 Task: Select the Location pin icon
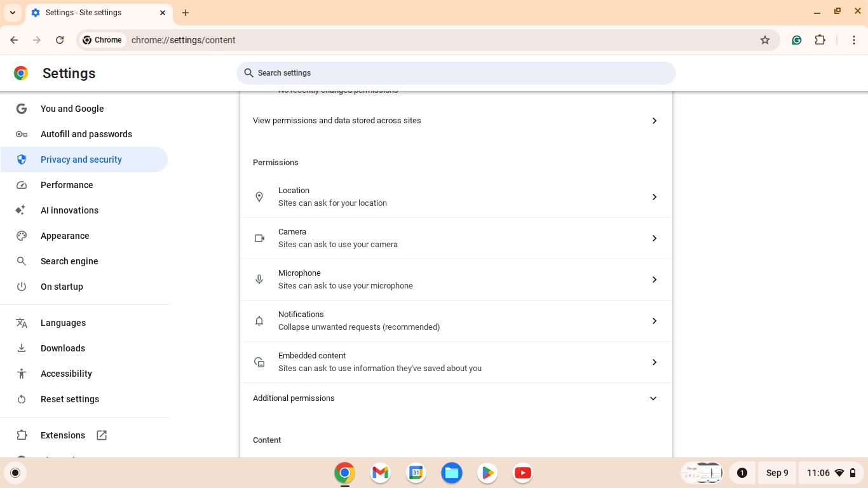(259, 197)
